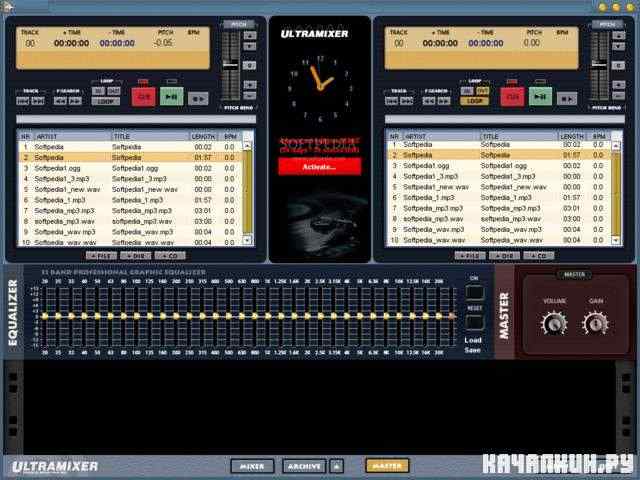Set loop OUT point on right deck
The height and width of the screenshot is (480, 640).
tap(482, 91)
